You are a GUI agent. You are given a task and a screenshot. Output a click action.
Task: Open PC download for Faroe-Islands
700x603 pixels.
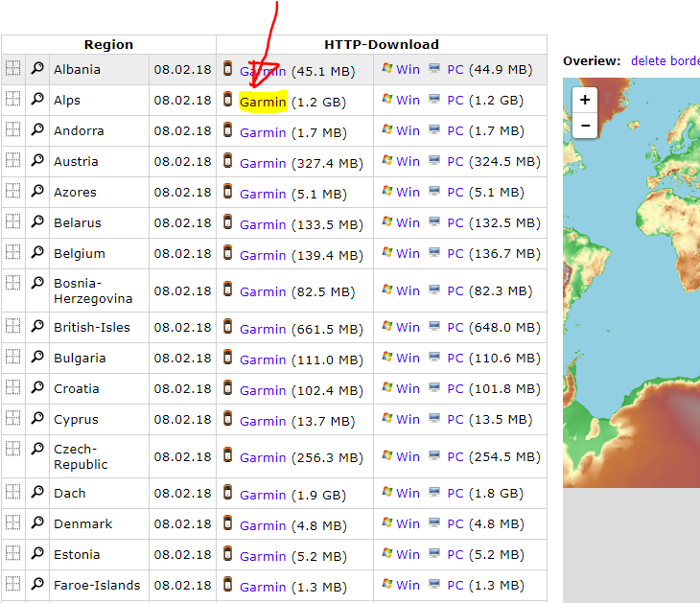pos(455,585)
